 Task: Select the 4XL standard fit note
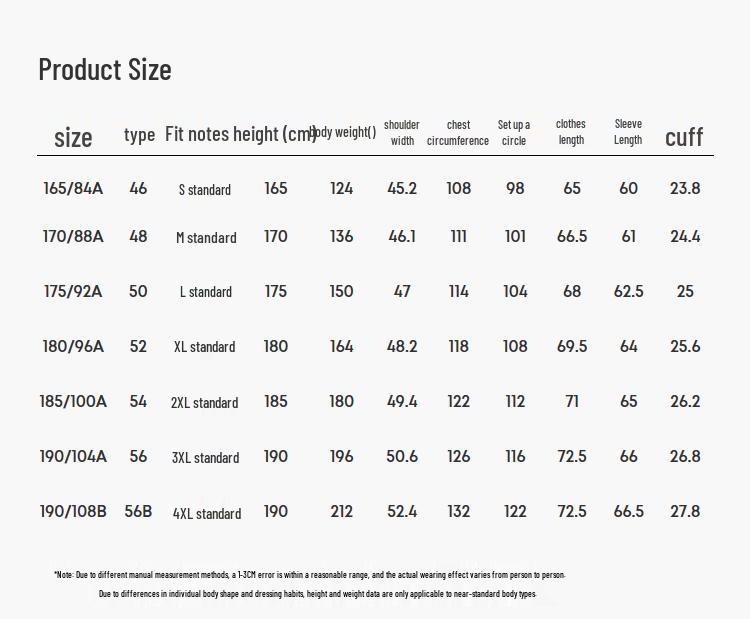pos(207,514)
